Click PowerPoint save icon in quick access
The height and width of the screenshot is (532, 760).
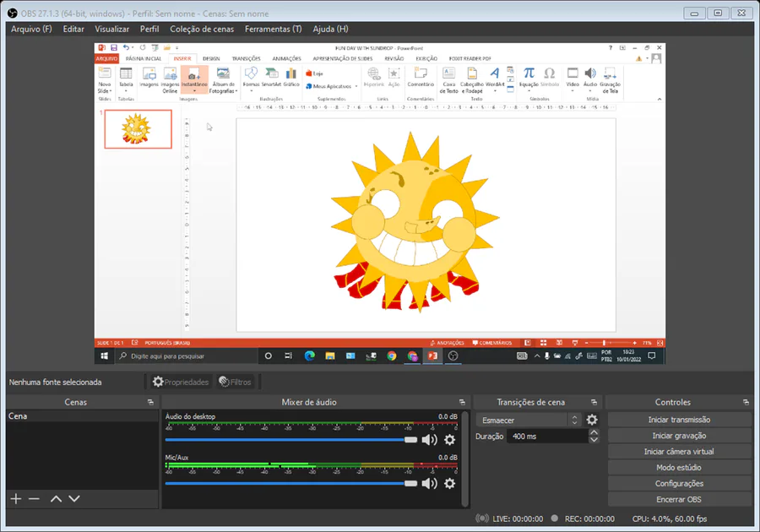114,47
